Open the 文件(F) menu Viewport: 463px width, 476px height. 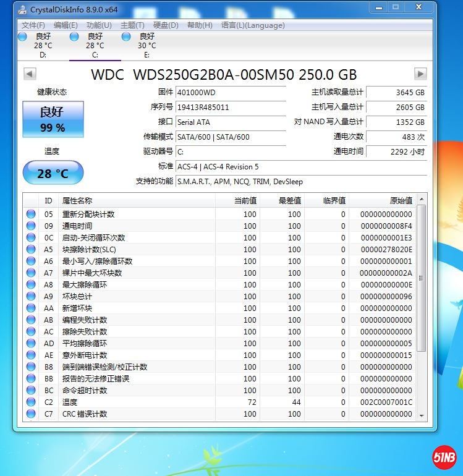point(33,25)
